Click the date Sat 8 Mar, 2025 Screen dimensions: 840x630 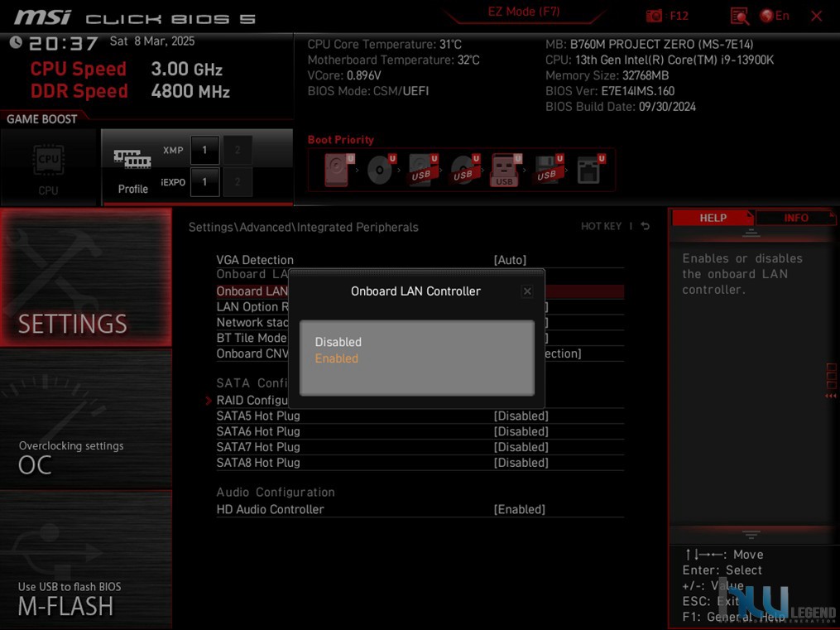152,41
